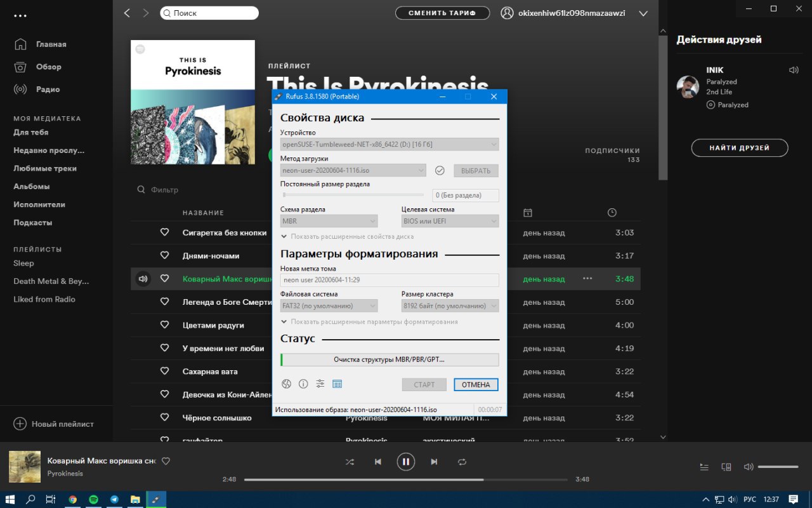Screen dimensions: 812x508
Task: Open Windows Start menu
Action: click(11, 499)
